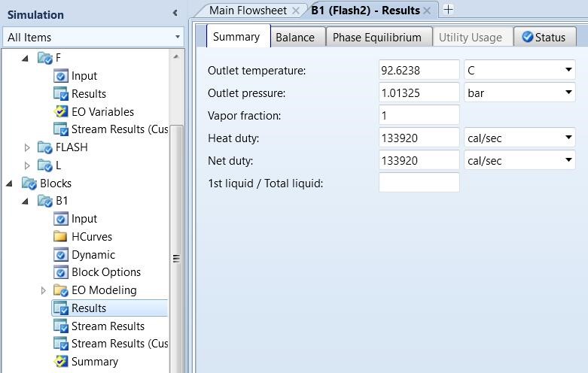
Task: Switch to the Balance tab
Action: pos(294,37)
